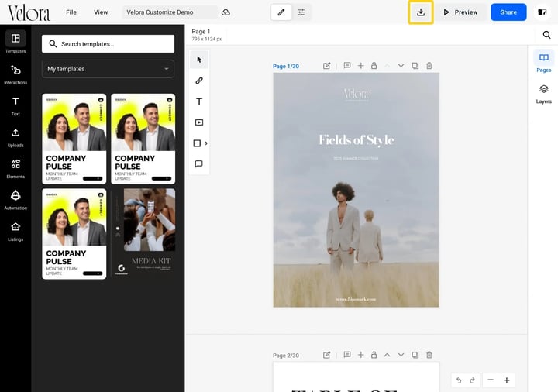Edit the Velora Customize Demo title field
This screenshot has width=558, height=392.
click(170, 12)
